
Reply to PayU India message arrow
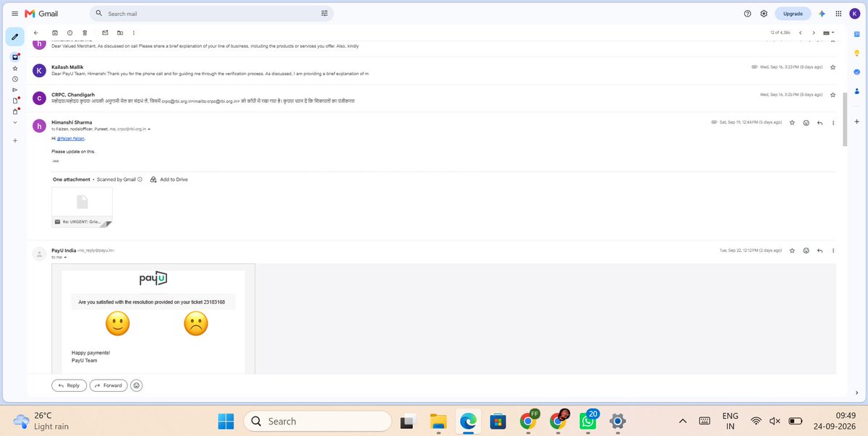pos(820,250)
